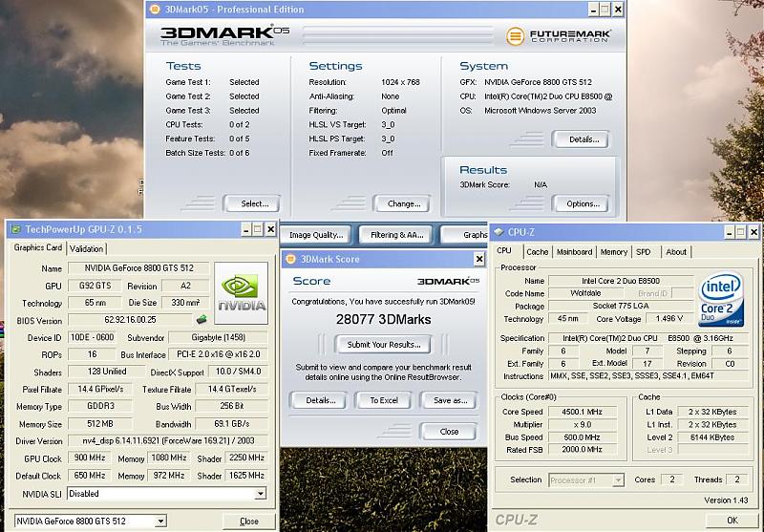Click the Graphs button in 3DMark05
The height and width of the screenshot is (532, 764).
pyautogui.click(x=465, y=235)
